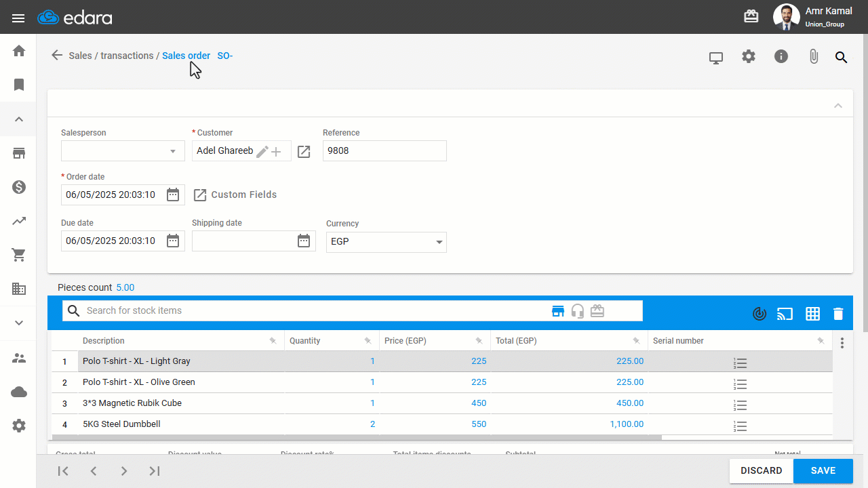The height and width of the screenshot is (488, 868).
Task: Toggle the pin on Price (EGP) column
Action: click(x=479, y=341)
